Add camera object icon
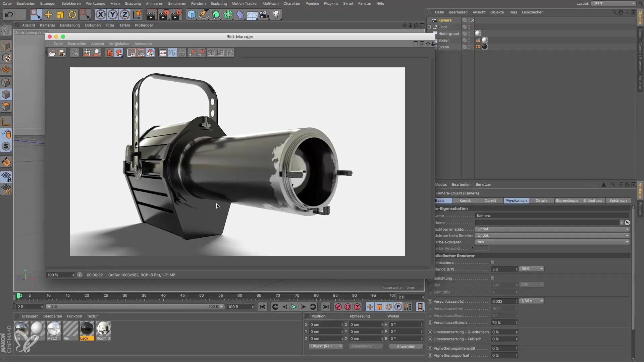The width and height of the screenshot is (644, 362). (x=264, y=14)
